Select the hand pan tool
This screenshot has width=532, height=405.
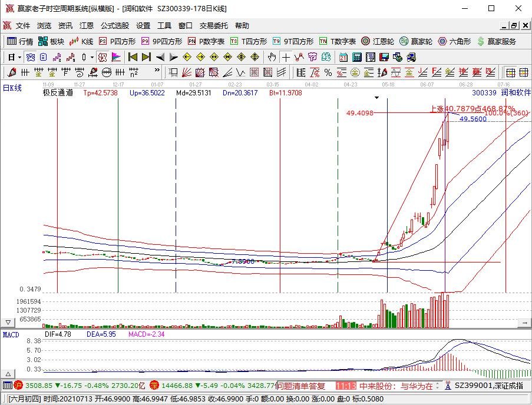coord(272,57)
